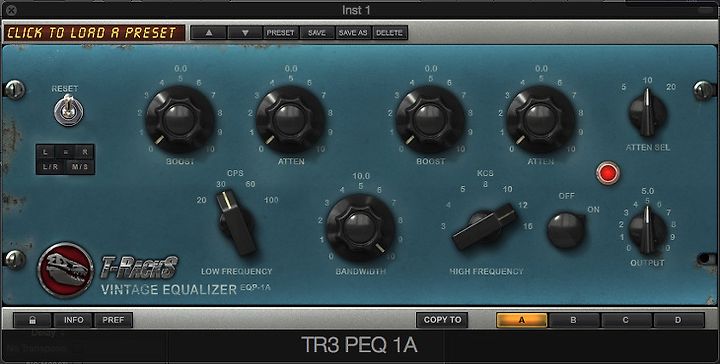720x364 pixels.
Task: Click the 16 KCS high frequency label
Action: (x=528, y=226)
